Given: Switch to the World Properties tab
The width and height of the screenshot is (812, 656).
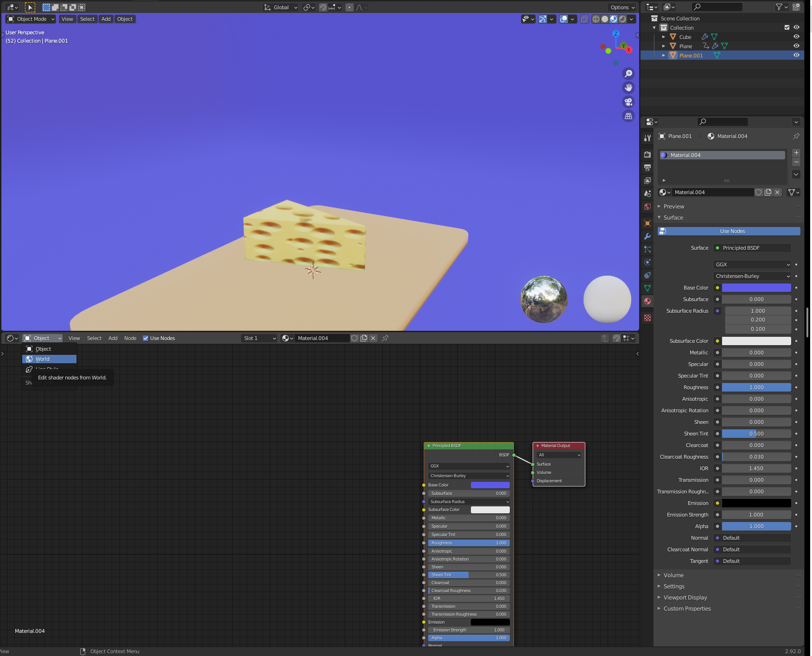Looking at the screenshot, I should (647, 207).
